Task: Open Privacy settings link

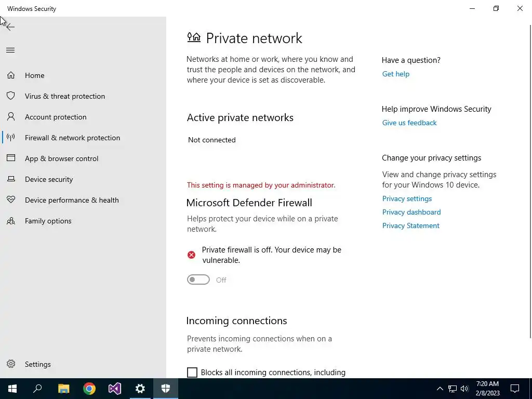Action: (x=407, y=198)
